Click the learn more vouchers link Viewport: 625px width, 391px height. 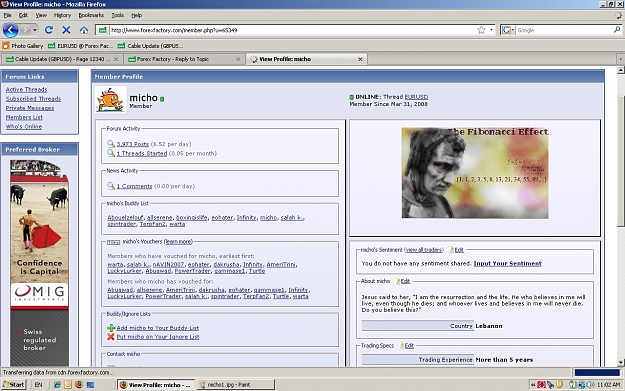[x=178, y=242]
